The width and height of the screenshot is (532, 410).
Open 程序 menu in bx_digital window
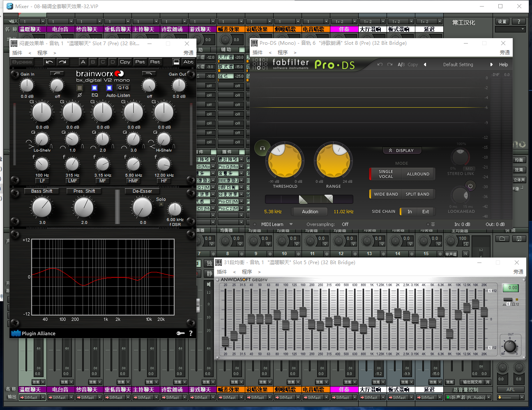point(42,53)
